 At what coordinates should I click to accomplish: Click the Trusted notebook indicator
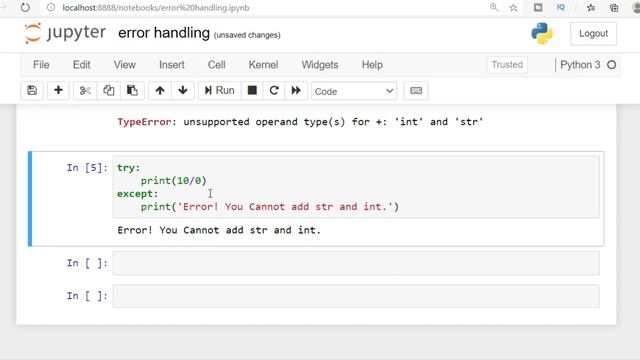(507, 65)
